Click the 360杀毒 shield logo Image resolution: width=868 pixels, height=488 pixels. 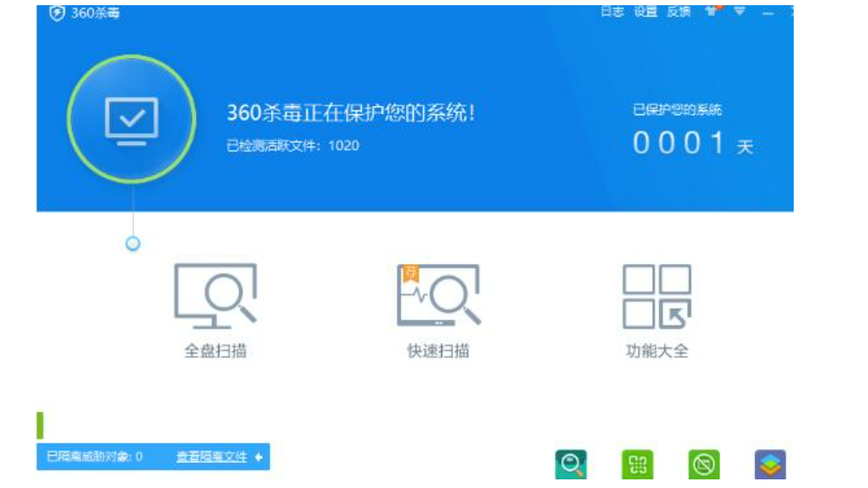[x=58, y=13]
